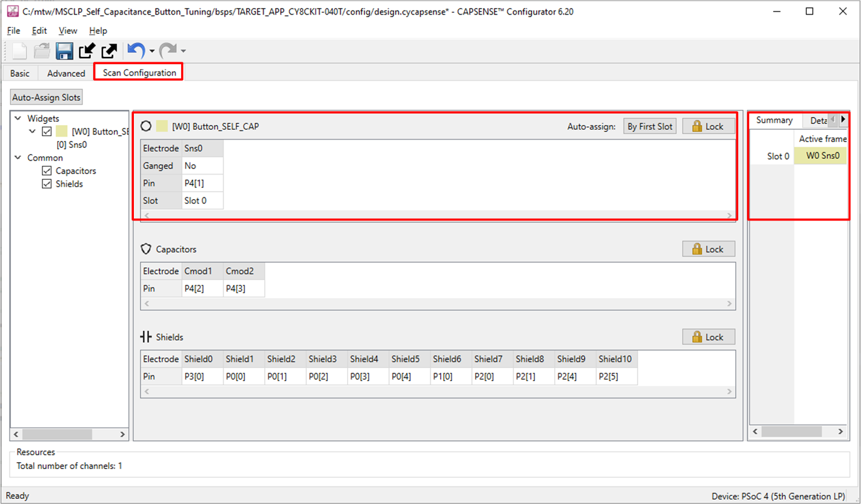861x504 pixels.
Task: Click the Auto-Assign Slots button
Action: point(47,97)
